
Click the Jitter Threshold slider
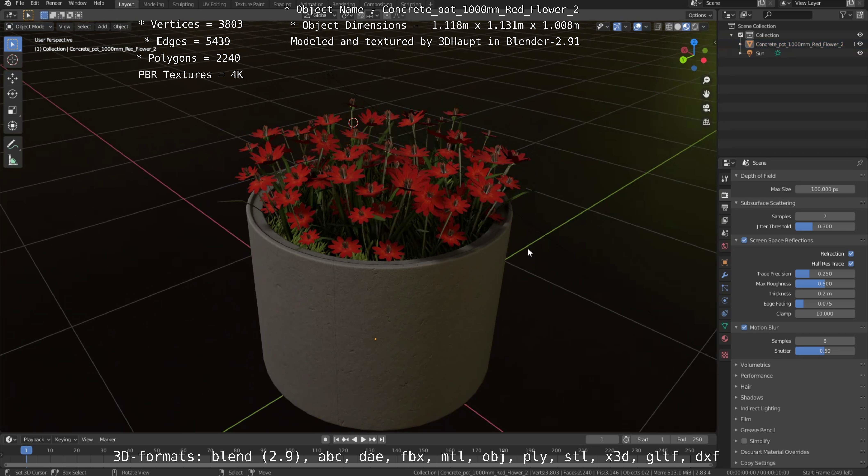[x=825, y=227]
